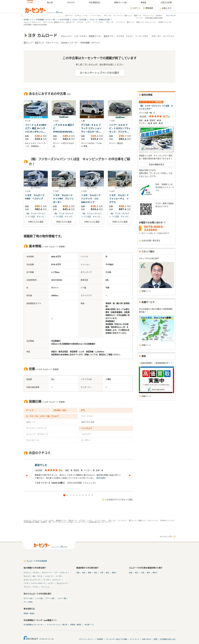The image size is (199, 644).
Task: Open 利用規約 in the footer
Action: pos(100,639)
